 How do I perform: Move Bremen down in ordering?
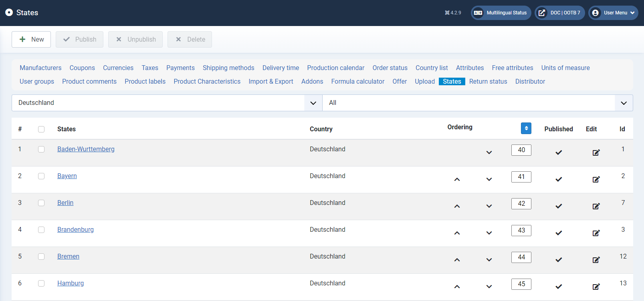489,260
